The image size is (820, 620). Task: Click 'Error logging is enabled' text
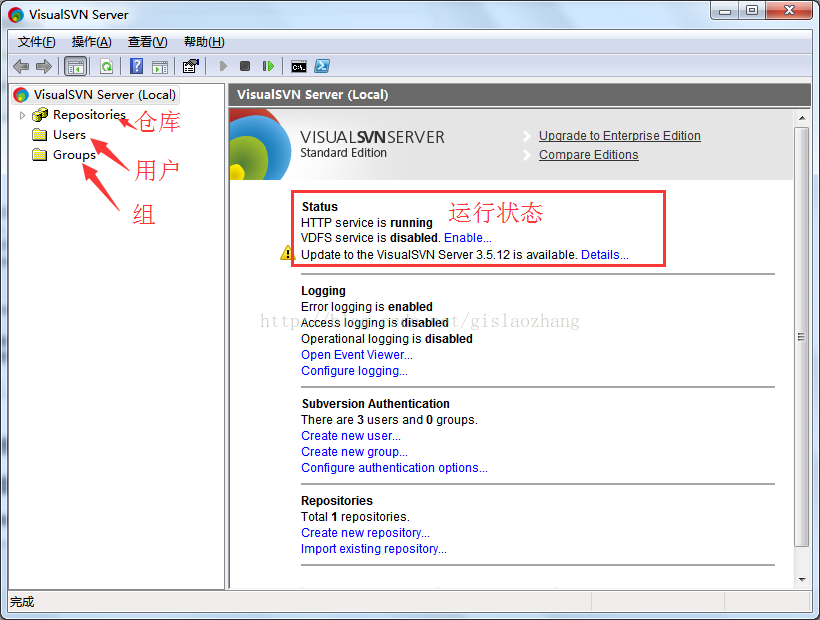pos(367,307)
